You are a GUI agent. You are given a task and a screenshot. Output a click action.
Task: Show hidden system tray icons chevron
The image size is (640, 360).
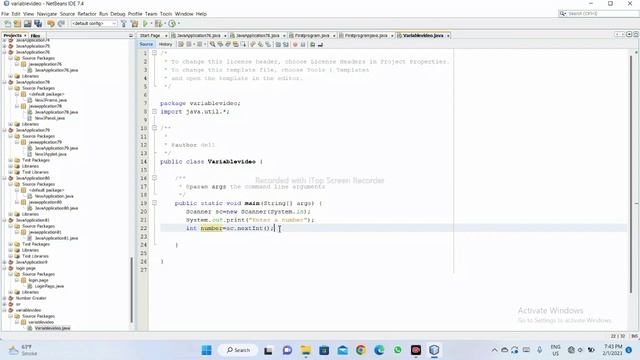(494, 350)
